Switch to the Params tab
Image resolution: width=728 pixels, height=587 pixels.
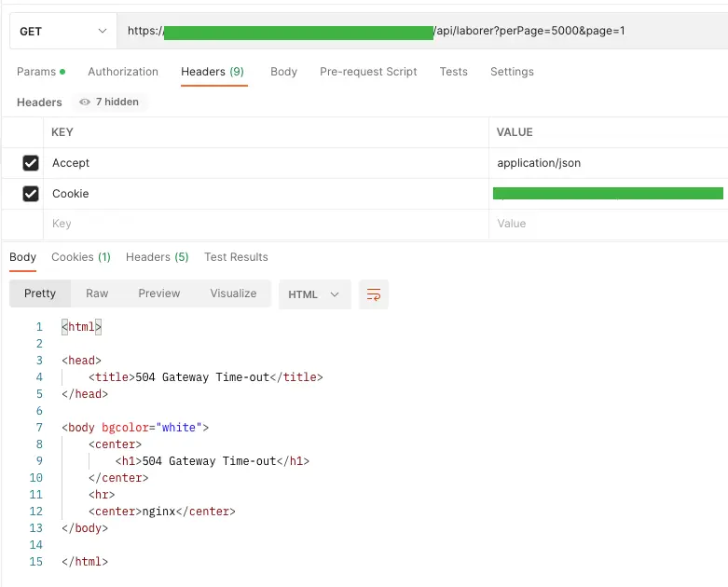coord(40,72)
